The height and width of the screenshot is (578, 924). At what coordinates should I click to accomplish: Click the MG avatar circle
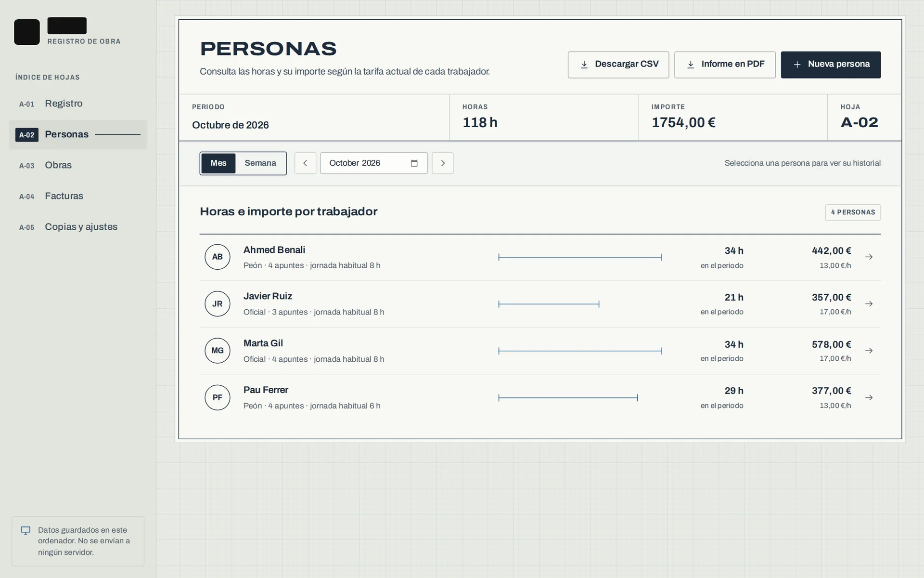coord(218,351)
